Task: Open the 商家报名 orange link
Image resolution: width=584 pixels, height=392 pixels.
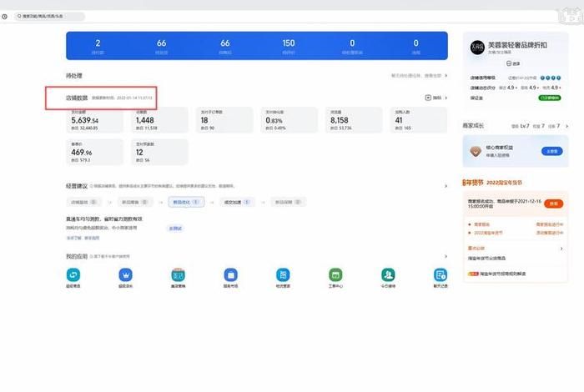Action: point(482,224)
